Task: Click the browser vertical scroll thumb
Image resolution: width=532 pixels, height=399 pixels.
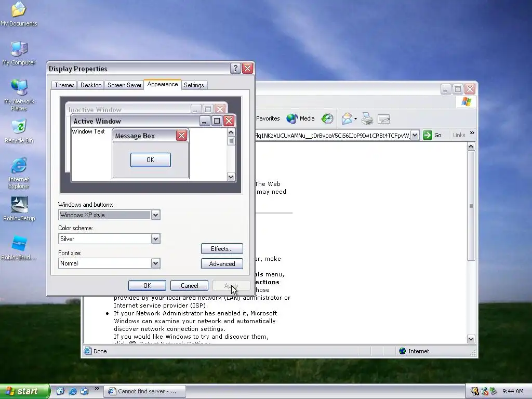Action: [471, 206]
